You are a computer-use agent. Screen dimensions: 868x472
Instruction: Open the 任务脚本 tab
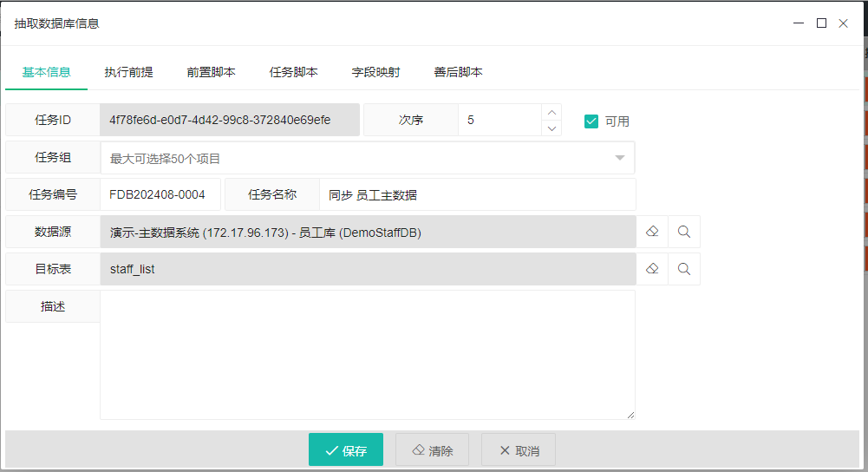coord(293,72)
